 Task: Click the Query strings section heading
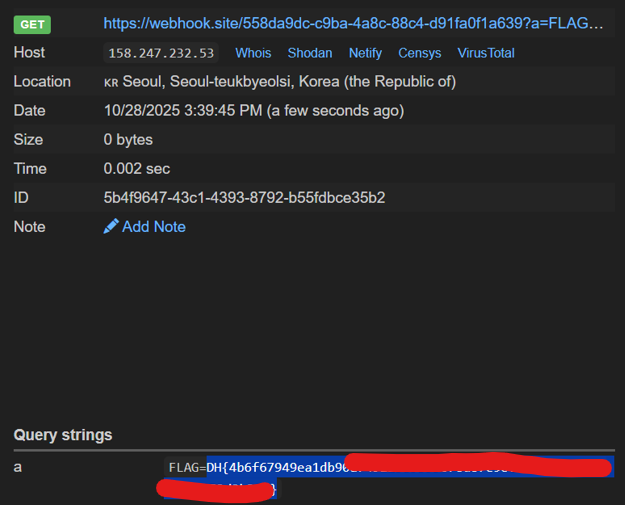tap(63, 435)
